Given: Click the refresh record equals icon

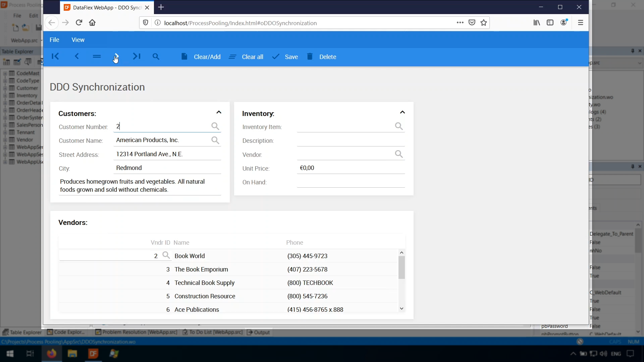Looking at the screenshot, I should (x=97, y=56).
